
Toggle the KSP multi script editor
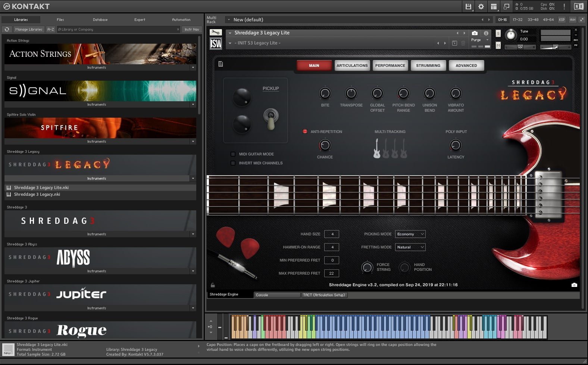562,19
